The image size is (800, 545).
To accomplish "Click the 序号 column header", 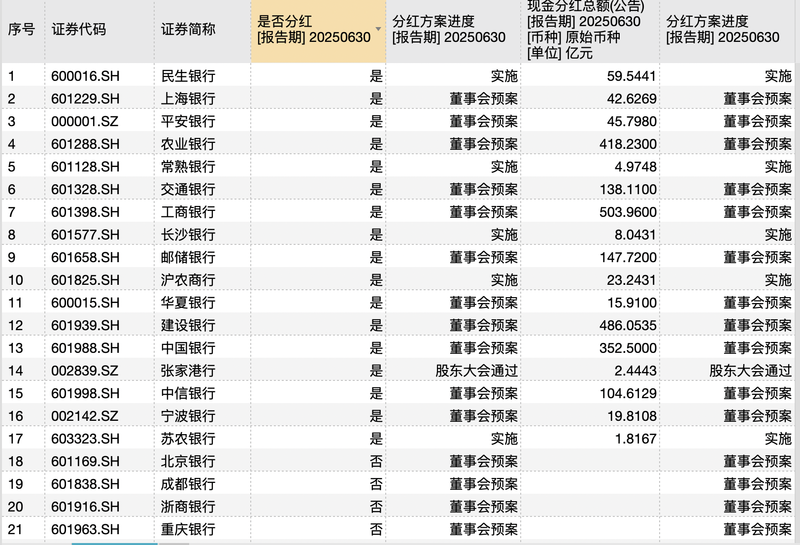I will coord(22,30).
